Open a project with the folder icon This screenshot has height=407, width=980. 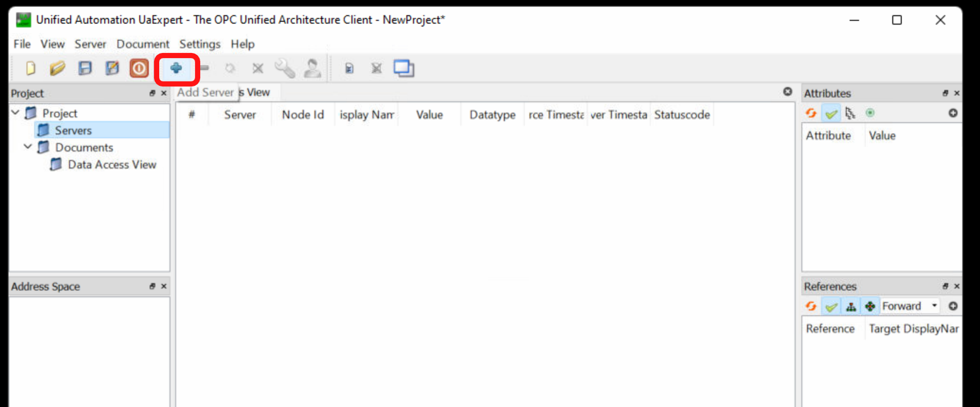click(57, 68)
